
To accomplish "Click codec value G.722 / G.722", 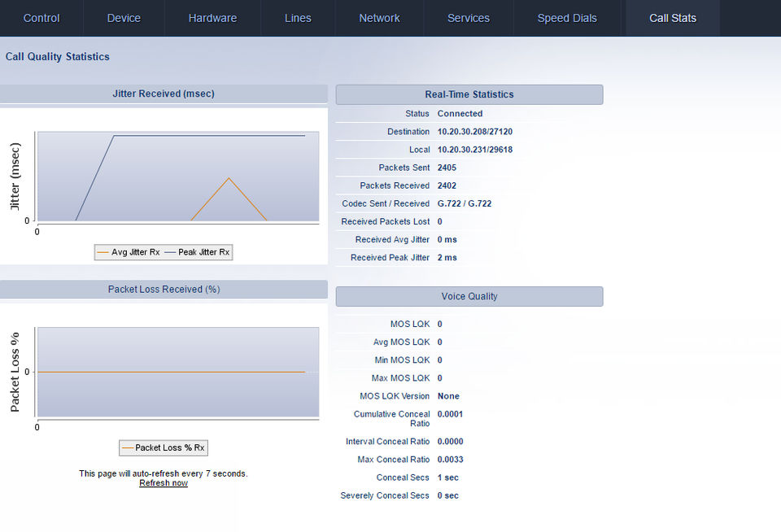I will [465, 203].
